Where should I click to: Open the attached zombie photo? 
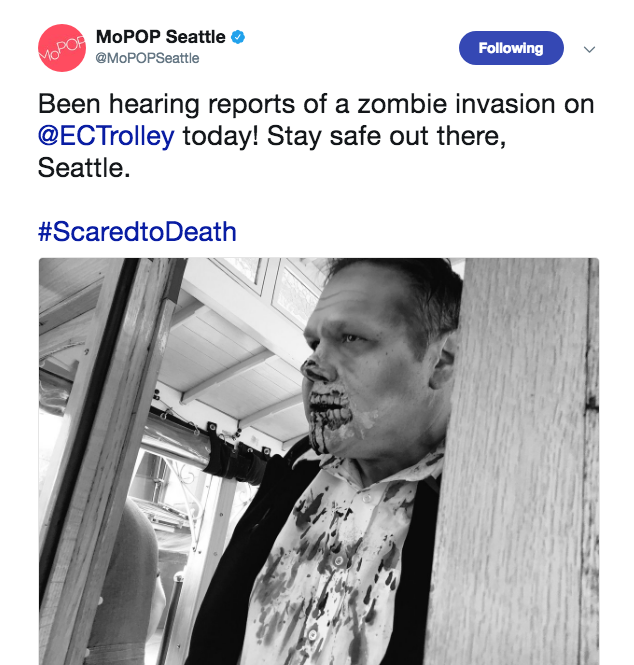click(318, 460)
